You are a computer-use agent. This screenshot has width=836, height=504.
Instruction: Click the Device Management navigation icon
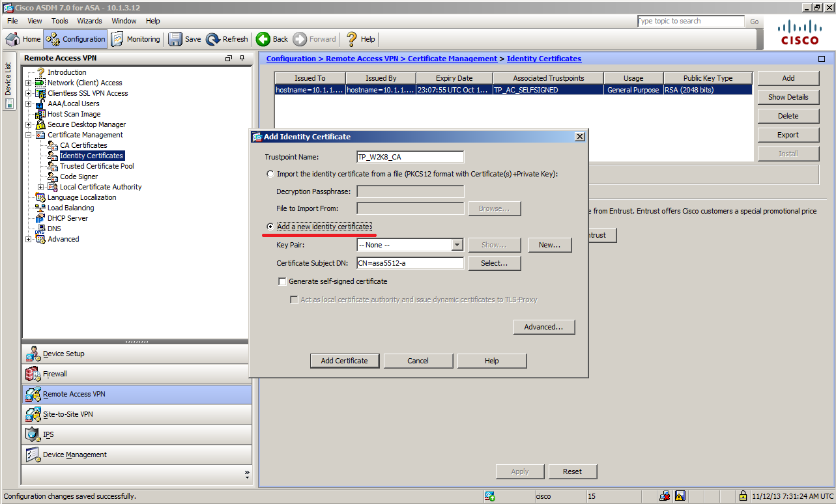[x=33, y=455]
